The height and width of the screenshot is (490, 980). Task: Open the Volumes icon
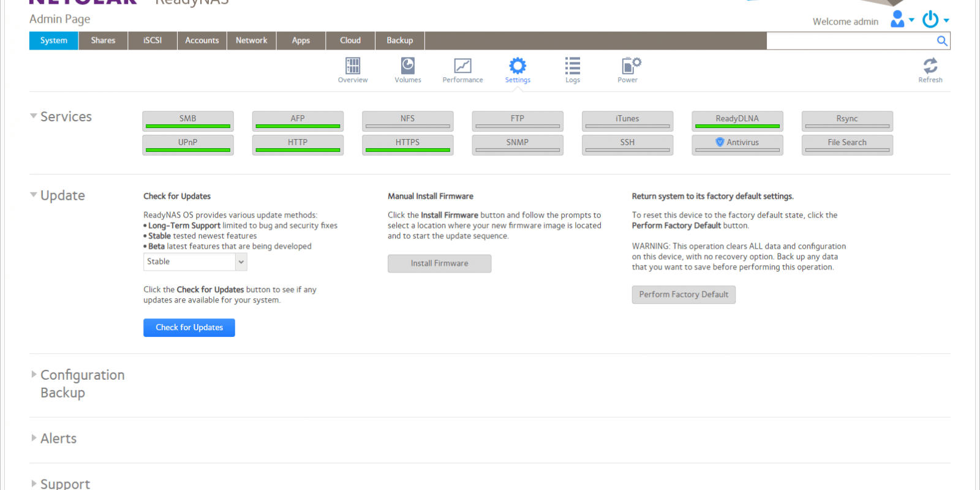tap(408, 66)
